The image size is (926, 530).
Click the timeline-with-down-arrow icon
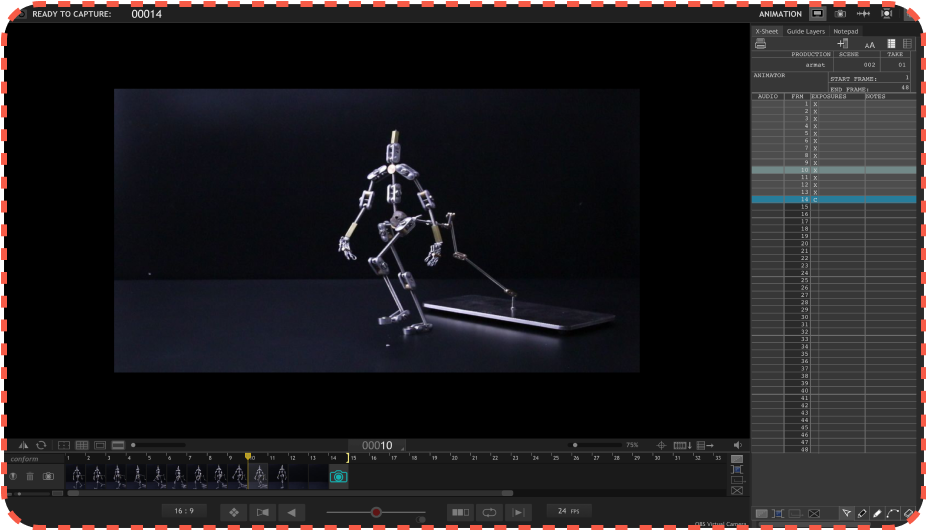click(x=682, y=445)
